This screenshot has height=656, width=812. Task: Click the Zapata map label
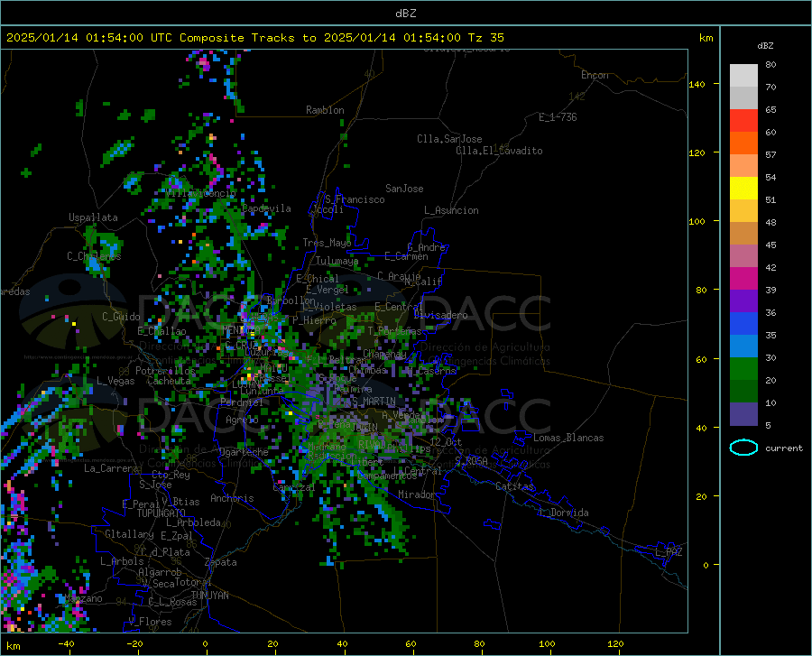coord(221,562)
